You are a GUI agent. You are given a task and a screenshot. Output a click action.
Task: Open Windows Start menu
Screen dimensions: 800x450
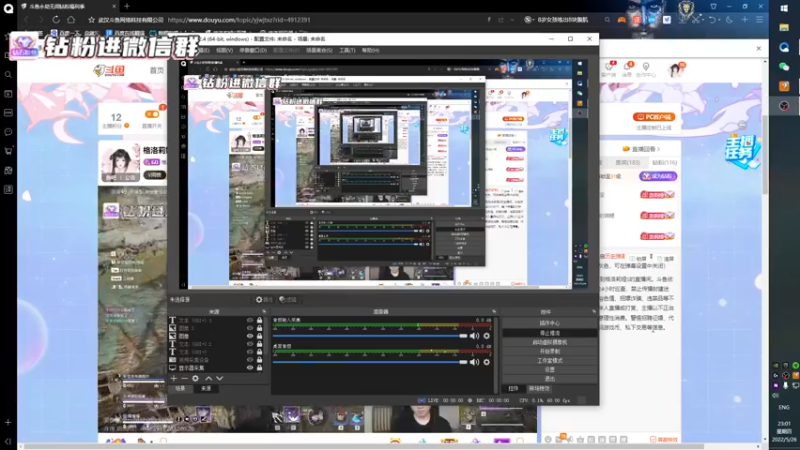click(784, 8)
